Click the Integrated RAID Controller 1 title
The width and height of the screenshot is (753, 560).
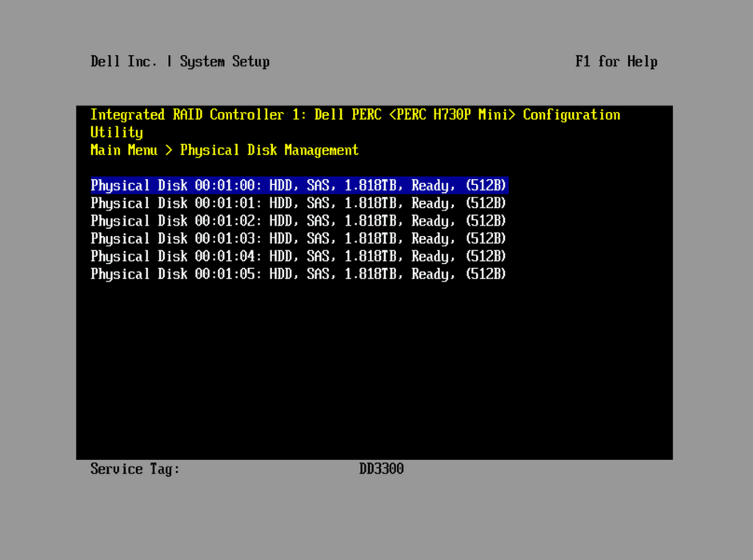coord(194,115)
